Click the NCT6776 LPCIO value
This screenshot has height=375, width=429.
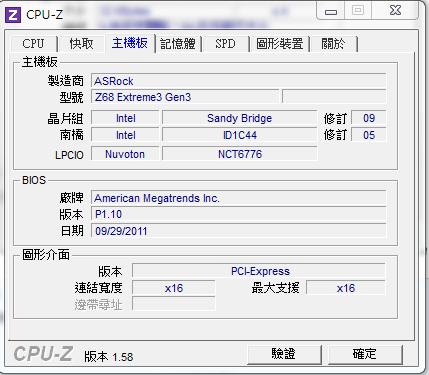coord(239,154)
